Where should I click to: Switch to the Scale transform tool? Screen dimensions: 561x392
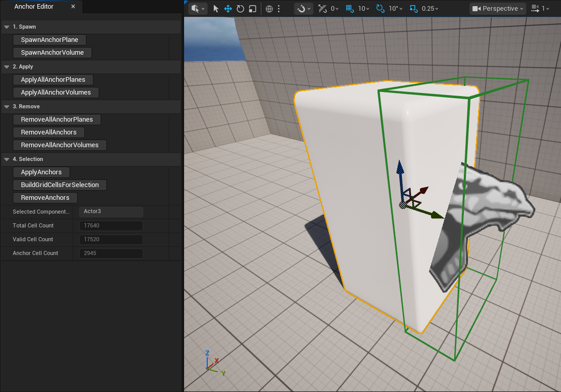252,9
